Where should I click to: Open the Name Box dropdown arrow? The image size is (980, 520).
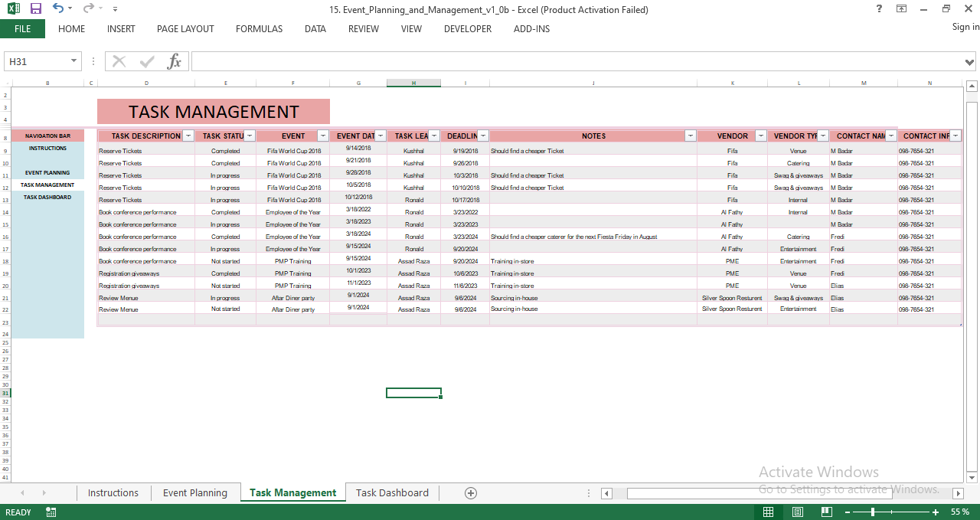(74, 61)
